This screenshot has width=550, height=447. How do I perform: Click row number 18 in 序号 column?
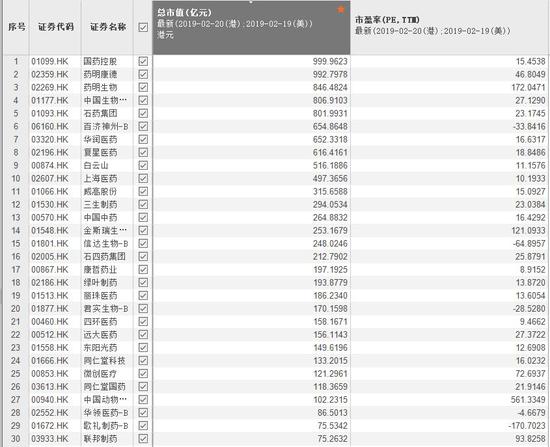(x=16, y=282)
